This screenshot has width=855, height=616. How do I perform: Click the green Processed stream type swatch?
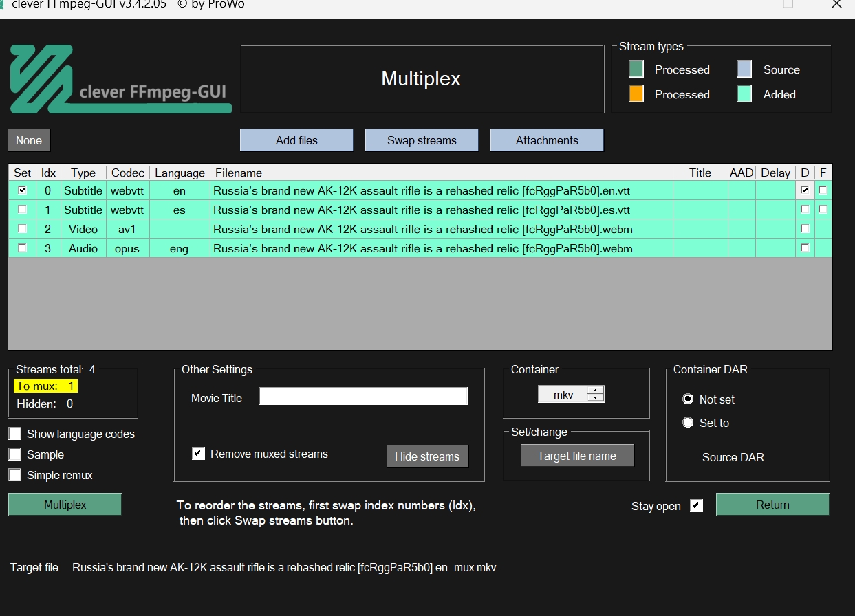[x=636, y=69]
